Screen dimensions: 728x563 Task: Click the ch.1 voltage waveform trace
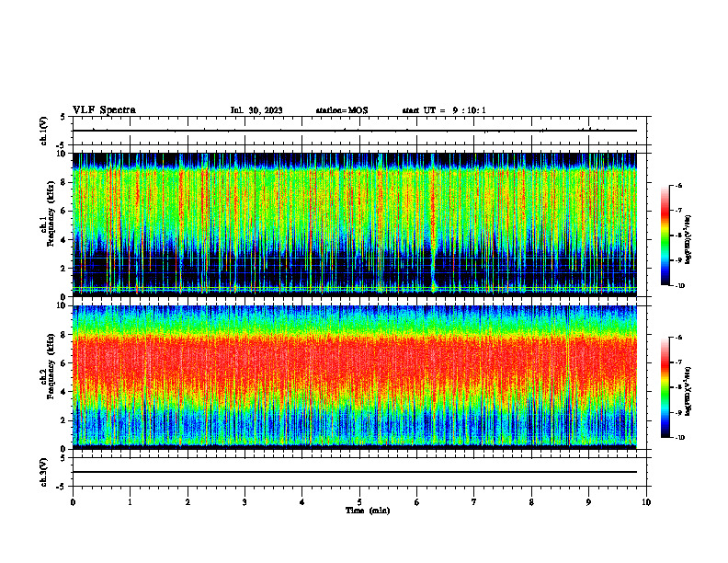[x=355, y=131]
